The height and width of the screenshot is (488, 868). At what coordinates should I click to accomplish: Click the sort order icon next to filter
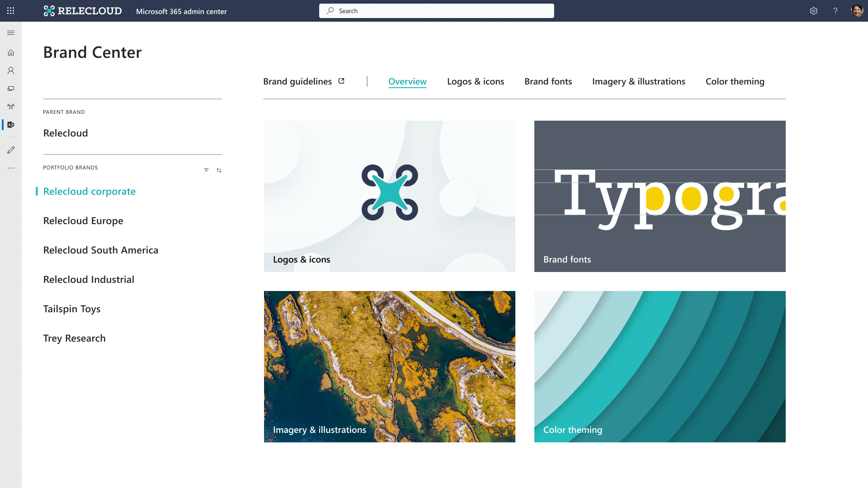pos(219,170)
